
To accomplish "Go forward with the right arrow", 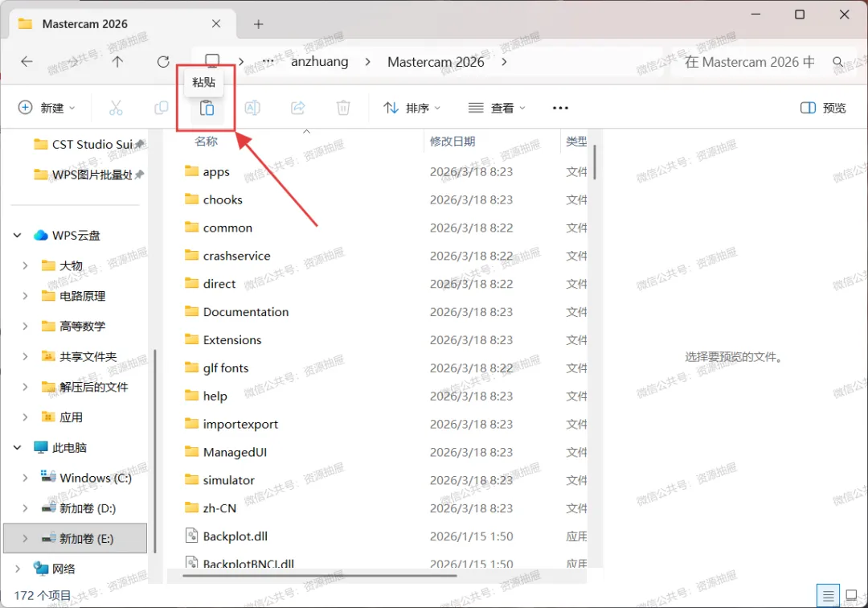I will coord(72,61).
